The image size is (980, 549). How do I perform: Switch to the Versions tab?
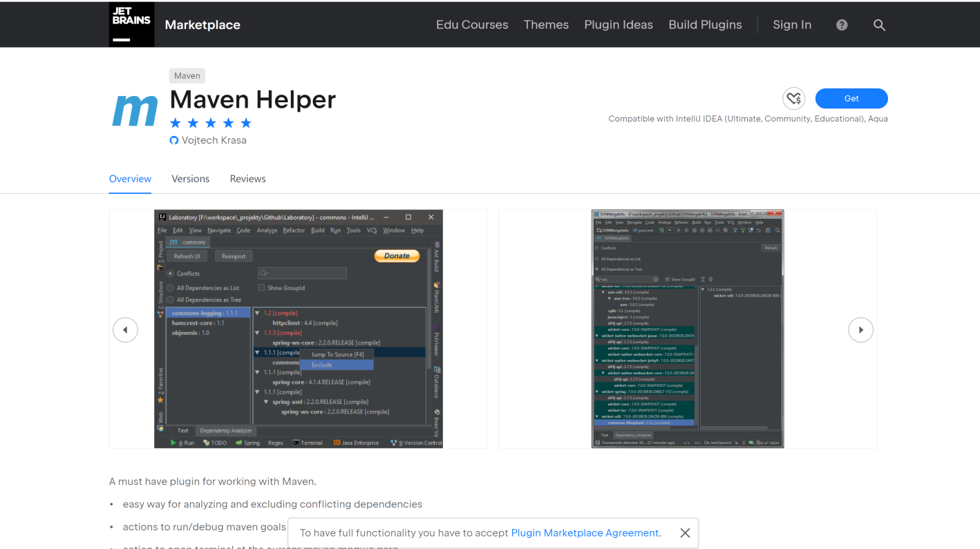pos(190,178)
